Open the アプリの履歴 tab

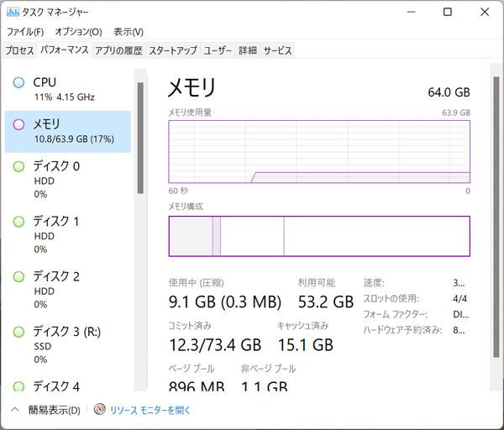[x=118, y=50]
